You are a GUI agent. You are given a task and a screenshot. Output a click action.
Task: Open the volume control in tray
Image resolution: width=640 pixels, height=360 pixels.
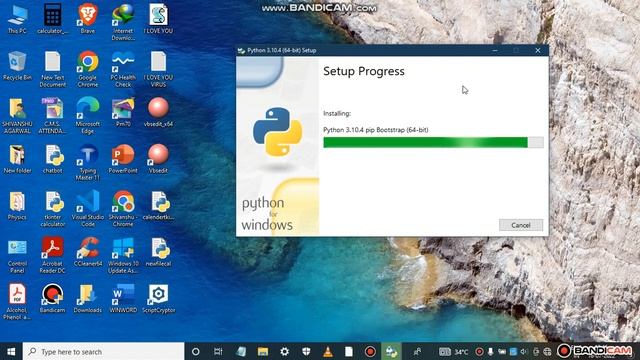click(x=524, y=351)
